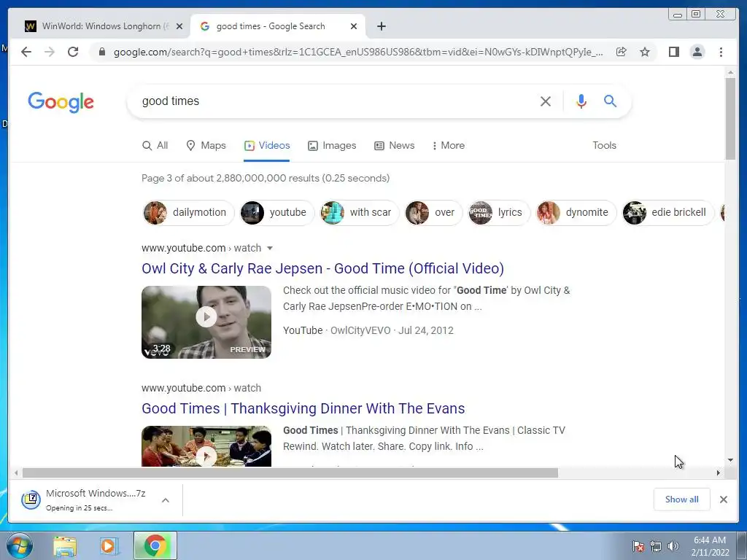Viewport: 747px width, 560px height.
Task: Filter results by the dailymotion chip
Action: coord(188,212)
